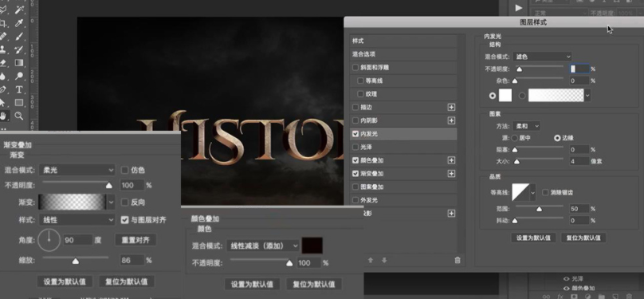Open 方法 柔和 dropdown
This screenshot has width=644, height=299.
527,126
